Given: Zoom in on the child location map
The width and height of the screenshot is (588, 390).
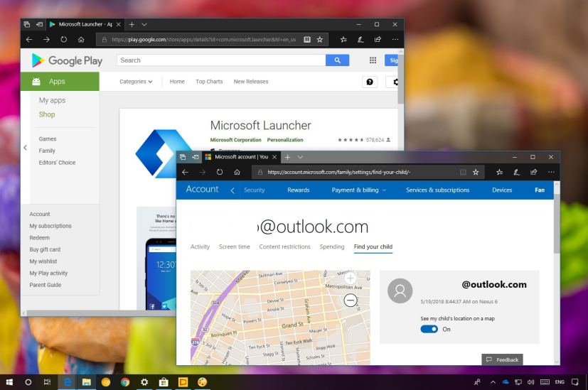Looking at the screenshot, I should [x=351, y=278].
